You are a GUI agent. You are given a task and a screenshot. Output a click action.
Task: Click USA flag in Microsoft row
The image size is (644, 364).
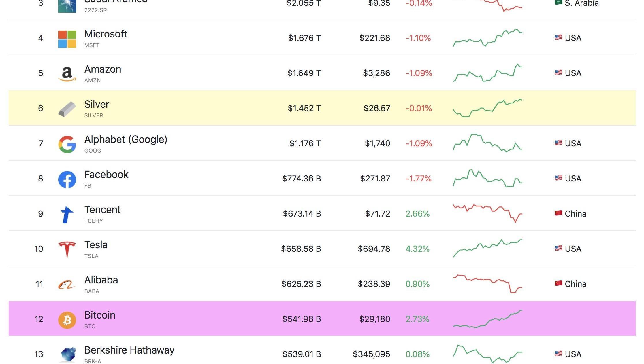558,37
